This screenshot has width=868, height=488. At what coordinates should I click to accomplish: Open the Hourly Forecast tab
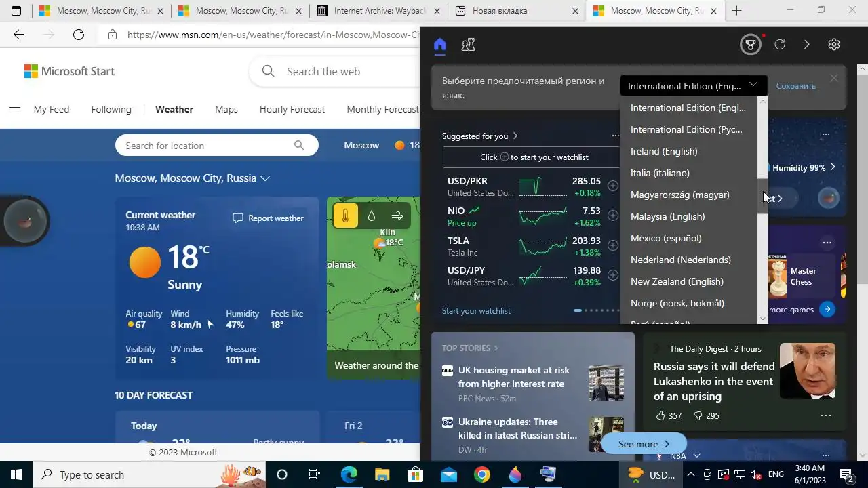292,109
